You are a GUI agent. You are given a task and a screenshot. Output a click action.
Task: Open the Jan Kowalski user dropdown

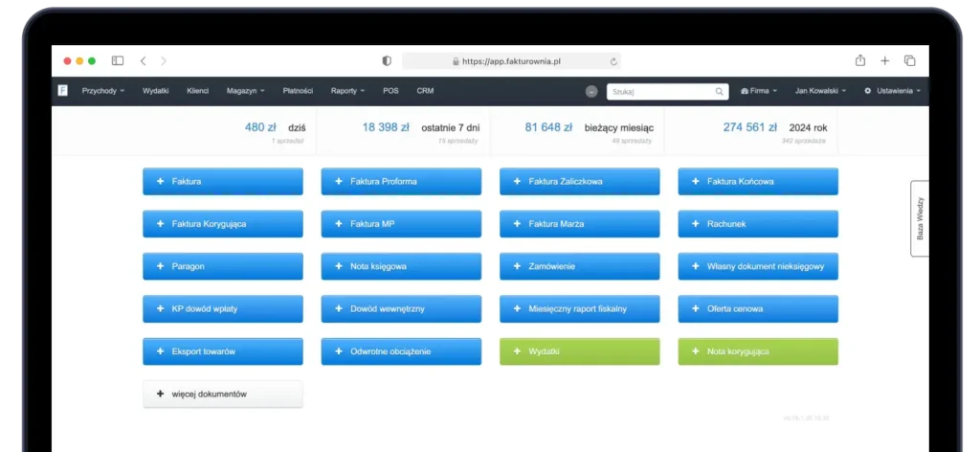click(x=820, y=91)
